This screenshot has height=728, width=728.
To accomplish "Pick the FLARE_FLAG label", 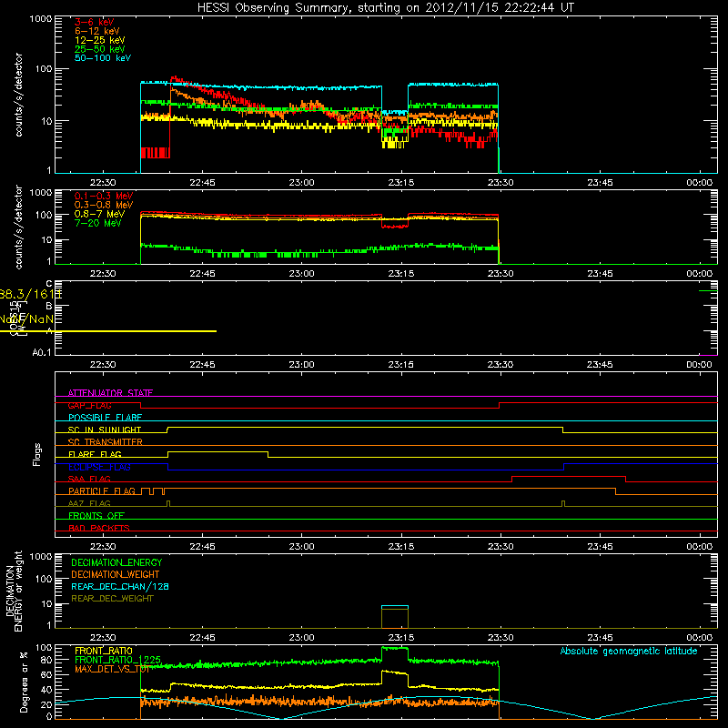I will 95,454.
